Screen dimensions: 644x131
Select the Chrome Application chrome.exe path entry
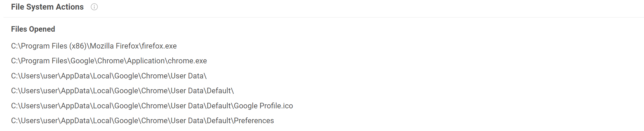[x=109, y=61]
